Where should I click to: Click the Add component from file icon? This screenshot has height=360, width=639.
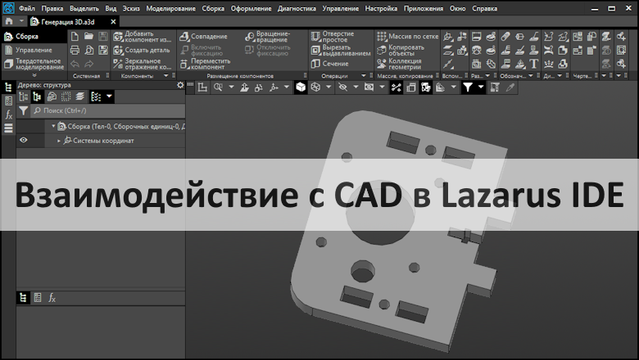tap(118, 37)
